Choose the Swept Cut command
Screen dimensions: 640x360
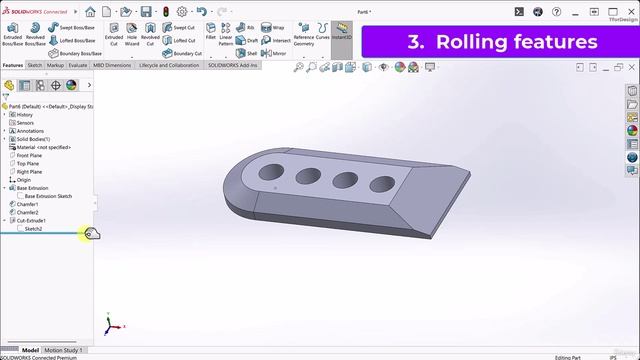point(178,27)
